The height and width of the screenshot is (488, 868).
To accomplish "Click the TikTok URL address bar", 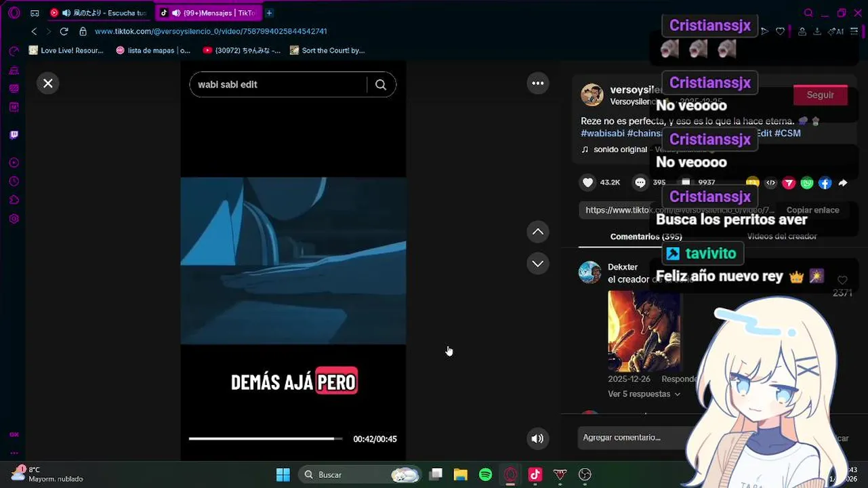I will [211, 31].
